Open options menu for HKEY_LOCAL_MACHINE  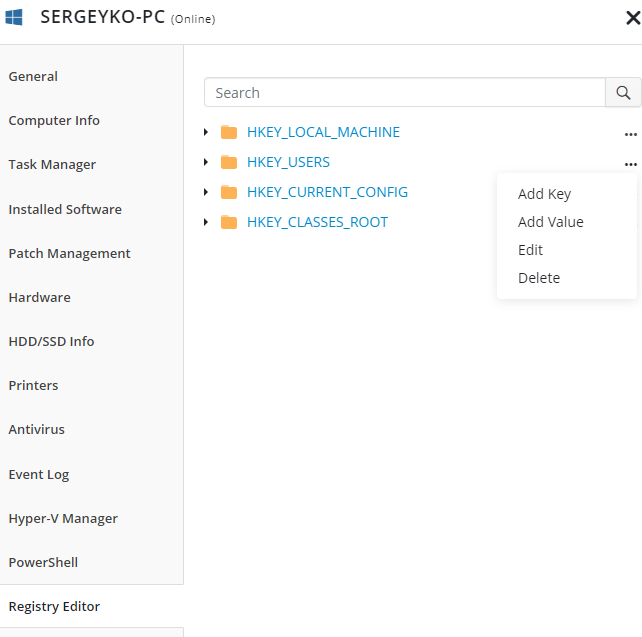pyautogui.click(x=631, y=134)
